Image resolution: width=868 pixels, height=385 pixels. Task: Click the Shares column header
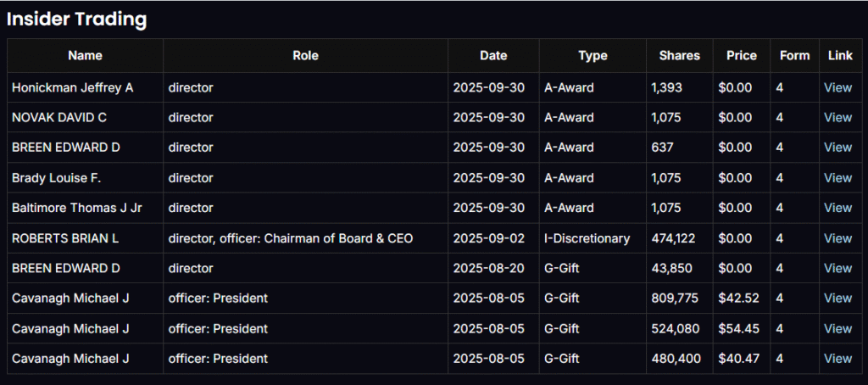(679, 56)
